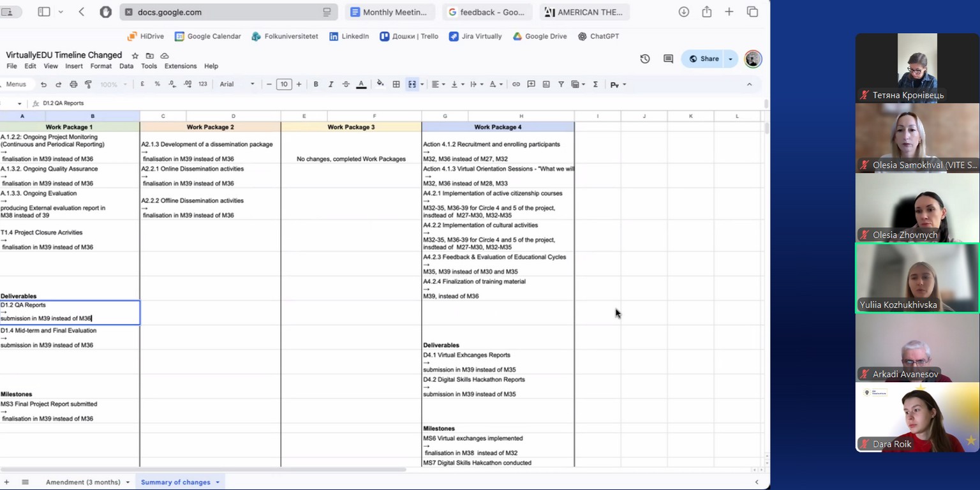
Task: Open the comments panel icon
Action: (668, 59)
